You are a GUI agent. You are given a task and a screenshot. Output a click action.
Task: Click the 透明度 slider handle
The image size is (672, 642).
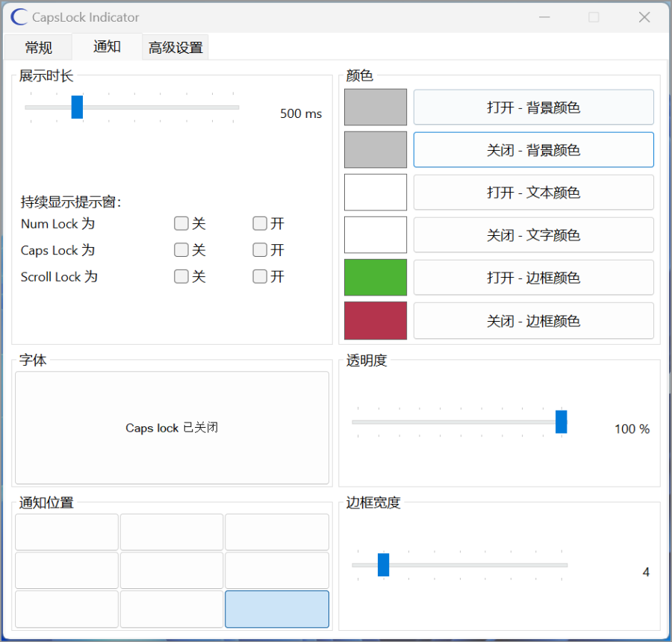point(561,422)
